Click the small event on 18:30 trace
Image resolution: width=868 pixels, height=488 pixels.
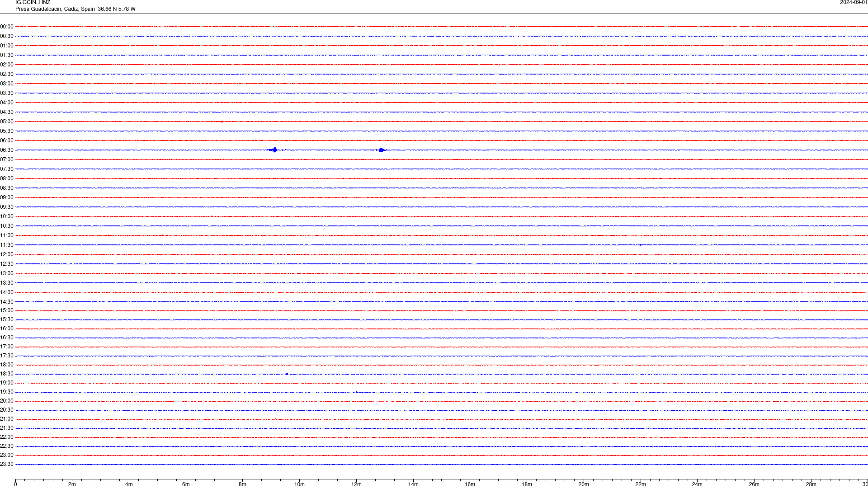coord(287,374)
